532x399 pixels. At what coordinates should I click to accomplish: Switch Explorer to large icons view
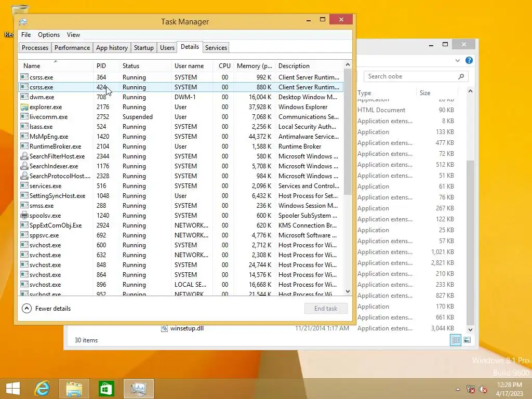(467, 340)
